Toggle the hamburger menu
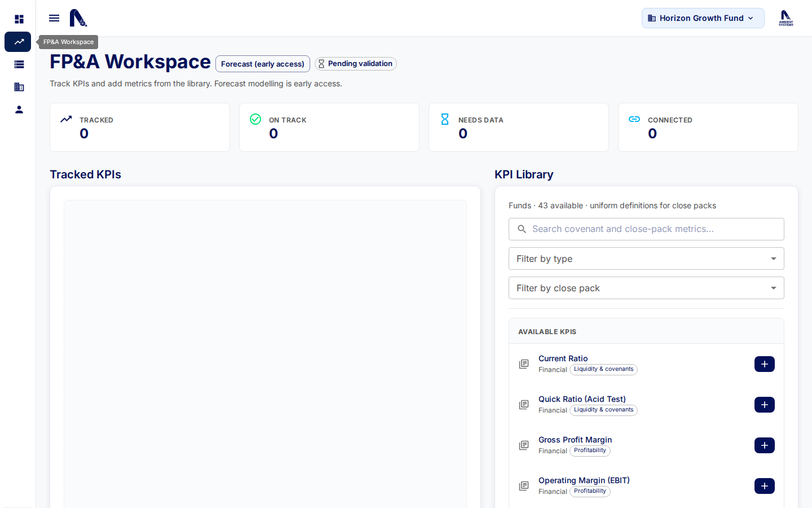Viewport: 812px width, 508px height. pyautogui.click(x=54, y=18)
